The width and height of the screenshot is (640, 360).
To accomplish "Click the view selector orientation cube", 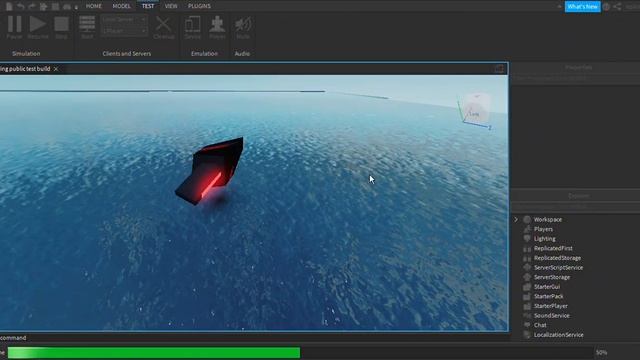I will click(476, 109).
